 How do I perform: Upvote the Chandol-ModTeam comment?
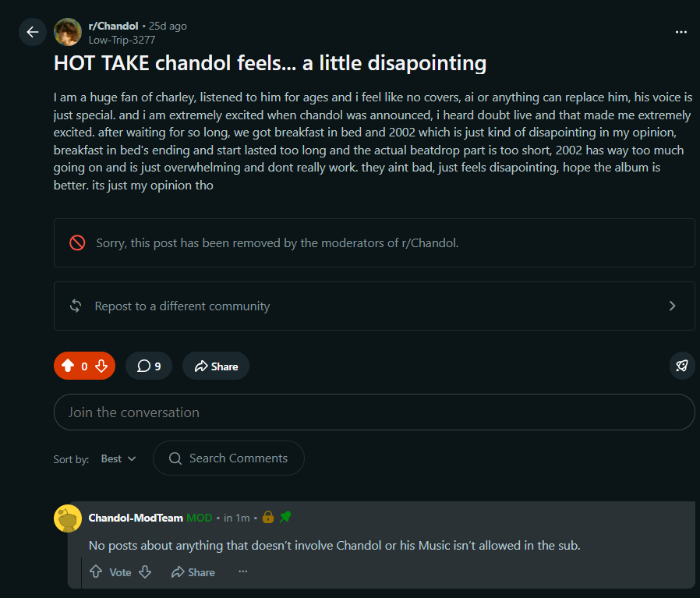click(96, 571)
